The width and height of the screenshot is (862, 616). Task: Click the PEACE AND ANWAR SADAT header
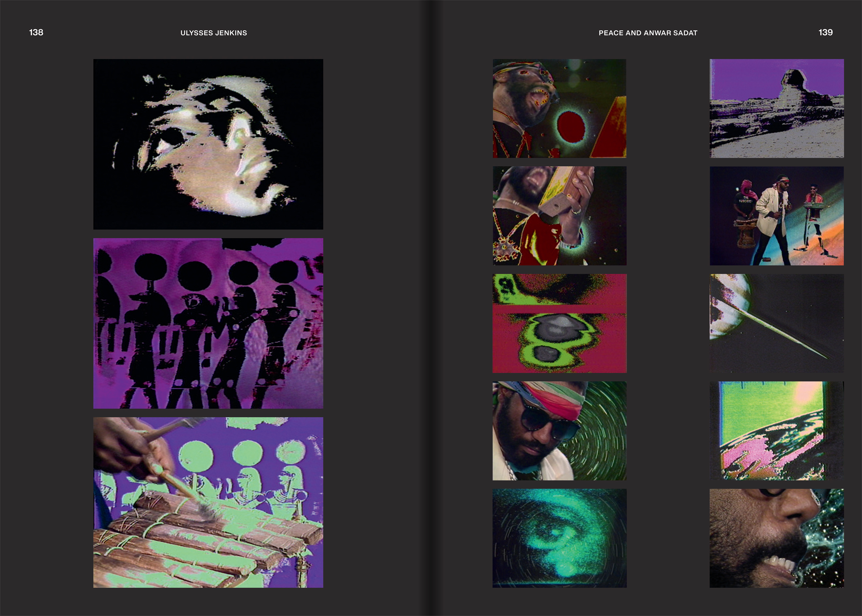(648, 33)
